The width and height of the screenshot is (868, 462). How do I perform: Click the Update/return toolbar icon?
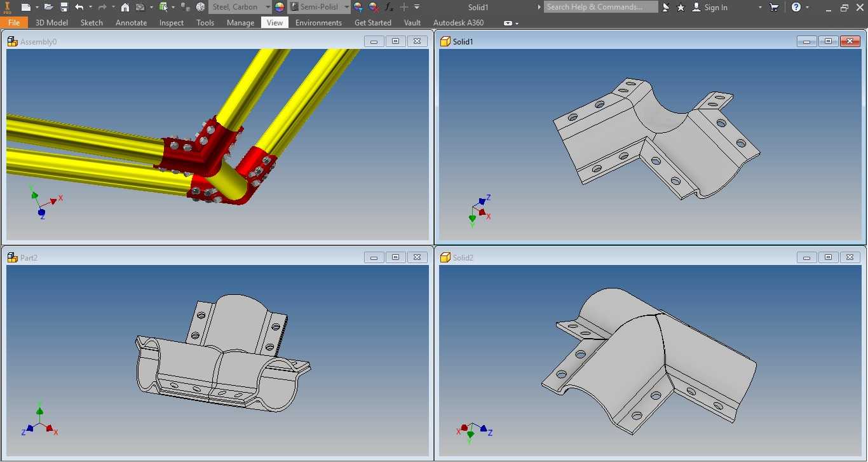click(x=140, y=7)
